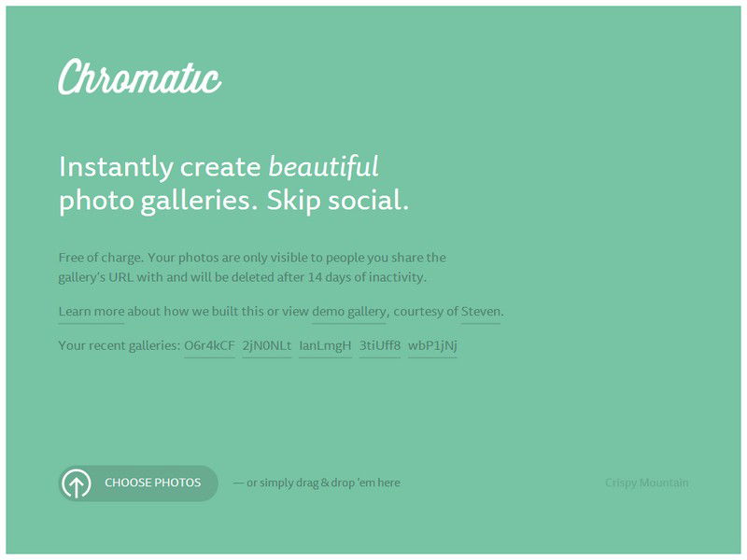Viewport: 747px width, 560px height.
Task: Click the 'Skip social.' headline text
Action: click(337, 200)
